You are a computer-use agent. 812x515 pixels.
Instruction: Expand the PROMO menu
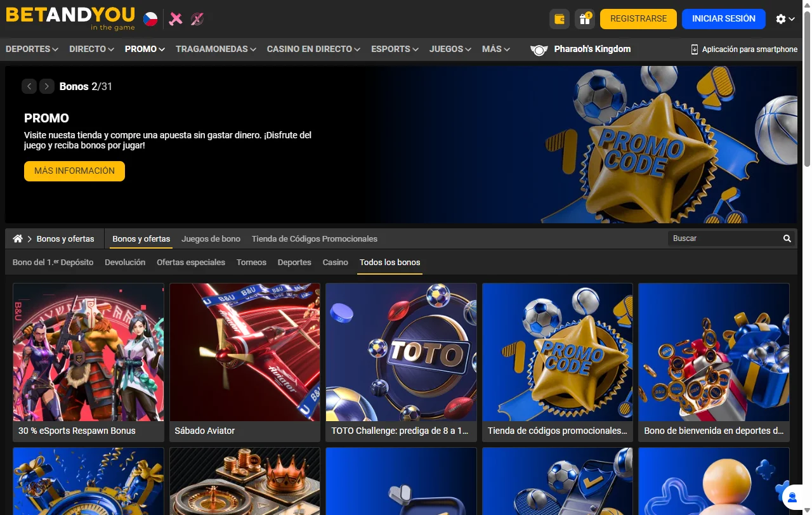click(145, 49)
